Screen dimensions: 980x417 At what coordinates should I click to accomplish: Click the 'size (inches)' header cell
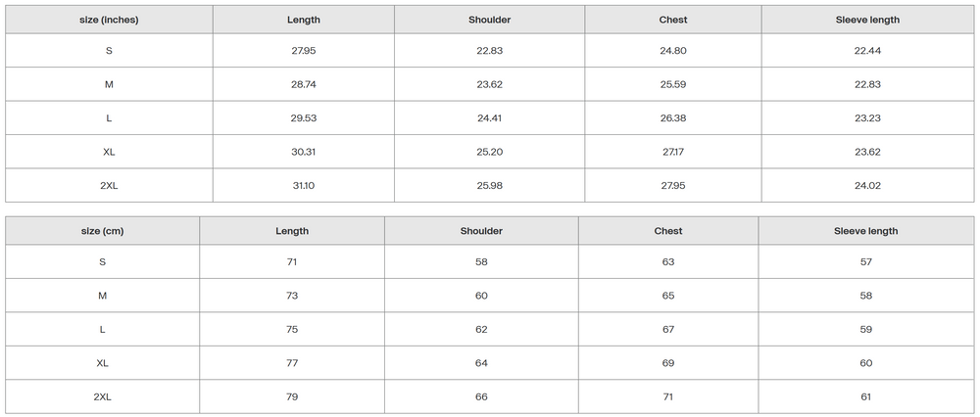[109, 20]
